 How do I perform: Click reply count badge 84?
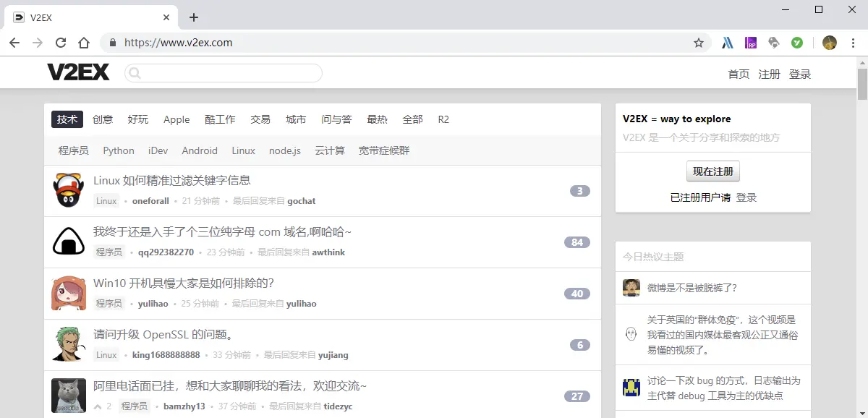(577, 242)
